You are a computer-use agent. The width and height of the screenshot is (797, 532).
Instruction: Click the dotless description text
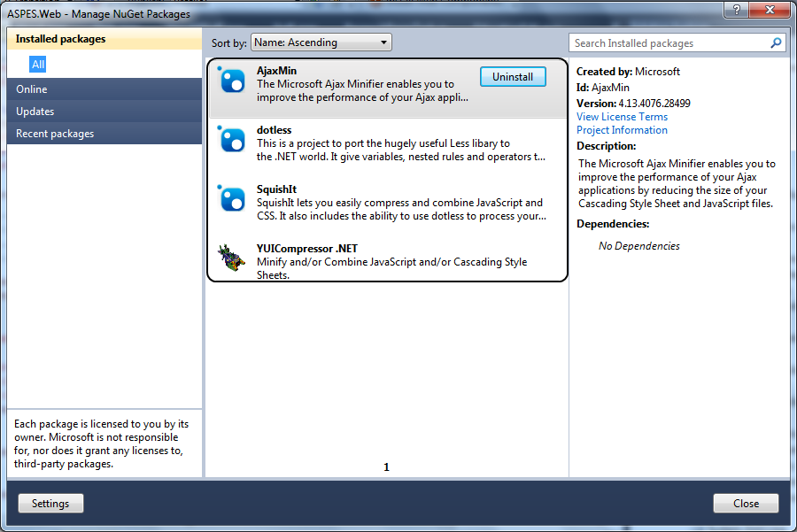coord(401,150)
